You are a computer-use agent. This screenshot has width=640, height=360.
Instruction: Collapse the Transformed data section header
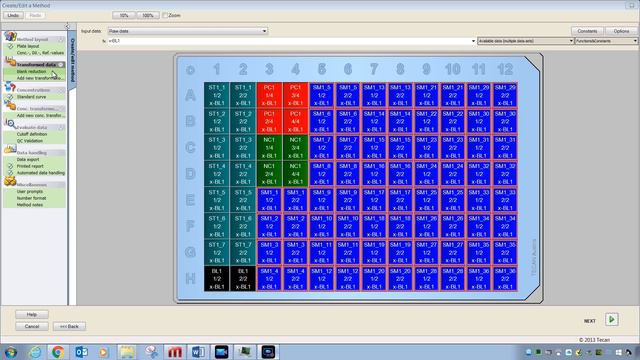(61, 64)
